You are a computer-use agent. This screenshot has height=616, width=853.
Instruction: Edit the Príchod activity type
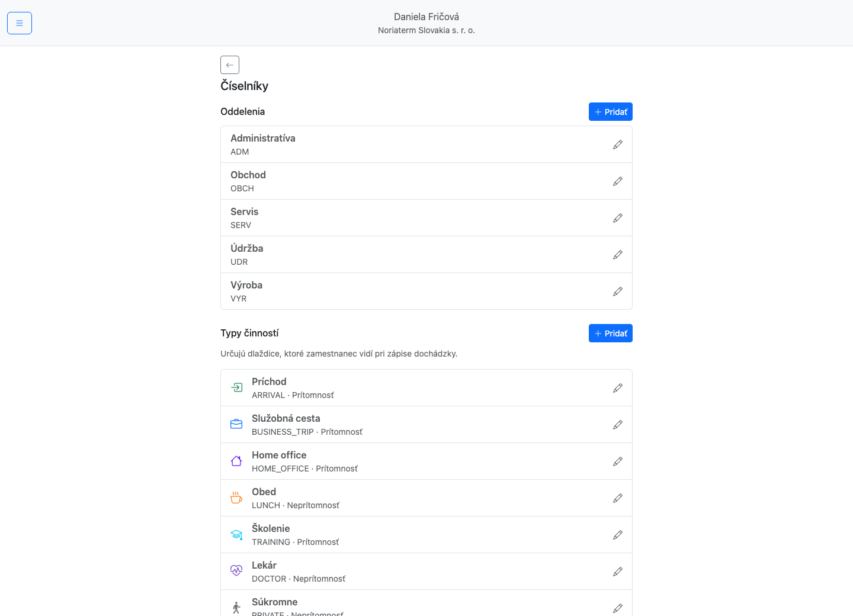(x=618, y=388)
